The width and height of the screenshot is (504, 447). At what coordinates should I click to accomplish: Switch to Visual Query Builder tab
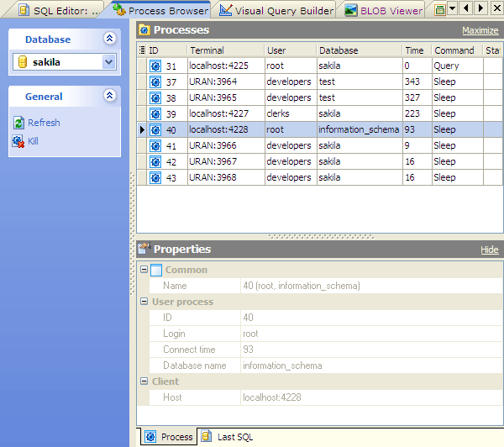[x=276, y=10]
